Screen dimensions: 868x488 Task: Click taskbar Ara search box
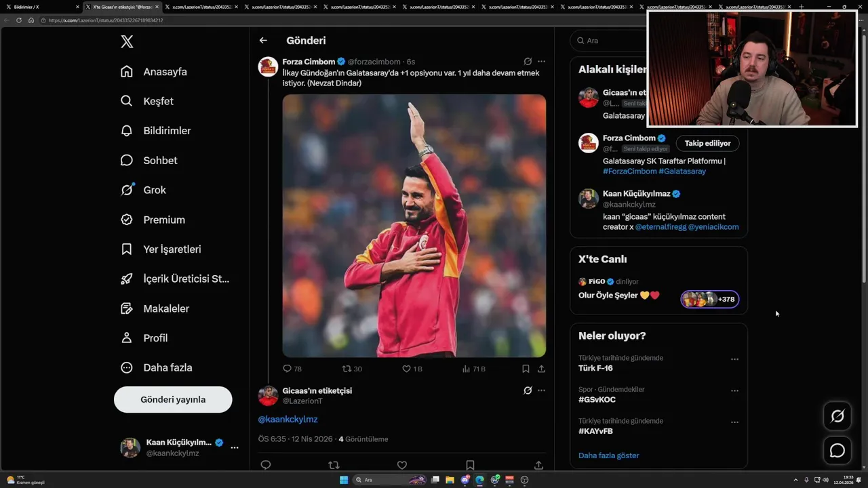(390, 480)
